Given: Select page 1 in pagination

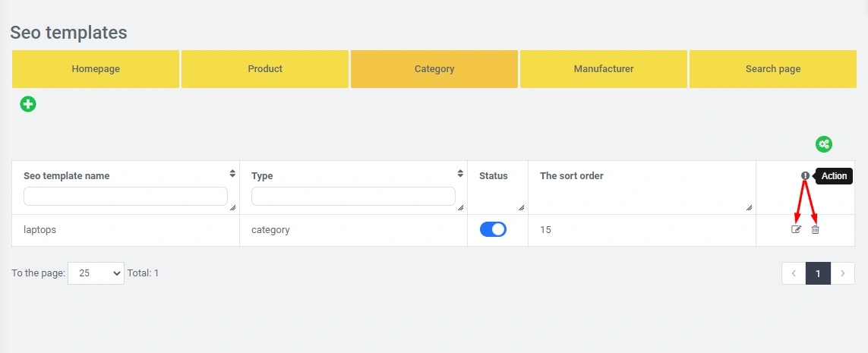Looking at the screenshot, I should [818, 273].
